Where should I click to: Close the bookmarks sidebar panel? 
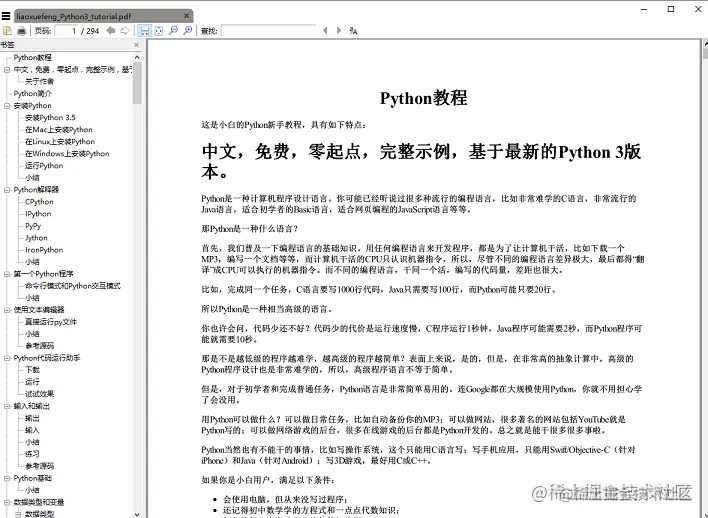[136, 45]
